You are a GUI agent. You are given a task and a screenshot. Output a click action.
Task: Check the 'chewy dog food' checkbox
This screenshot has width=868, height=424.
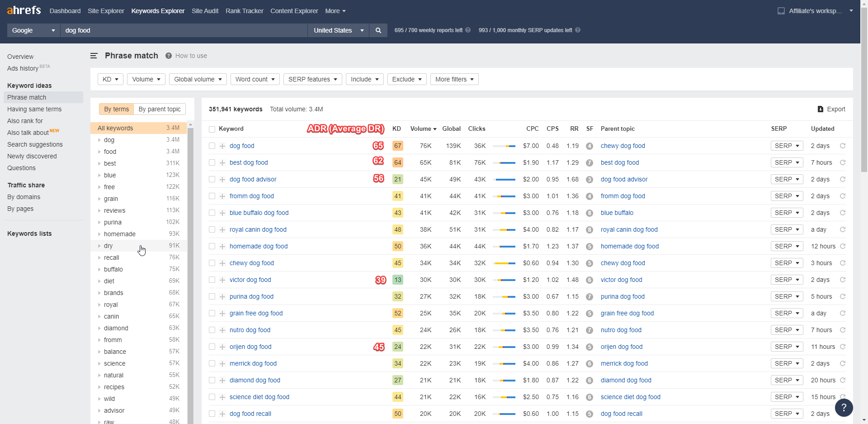point(212,263)
